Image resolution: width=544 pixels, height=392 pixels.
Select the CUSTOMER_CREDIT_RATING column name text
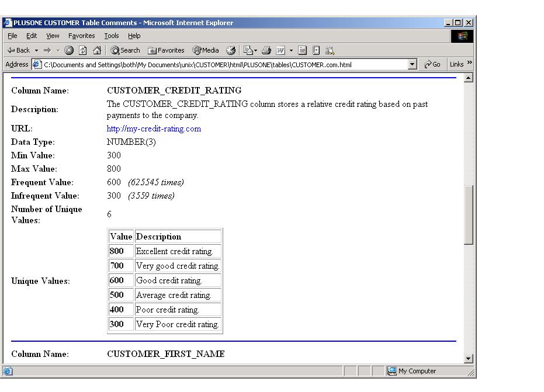coord(174,91)
